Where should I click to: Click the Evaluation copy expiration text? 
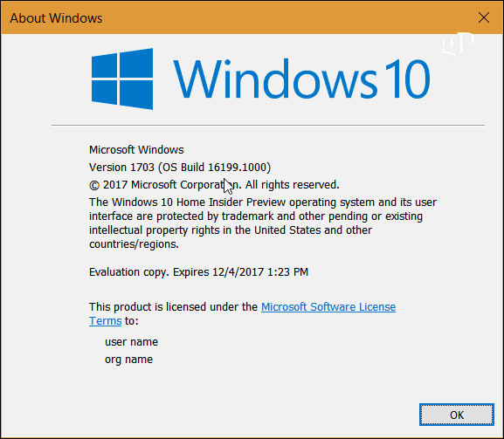point(198,272)
